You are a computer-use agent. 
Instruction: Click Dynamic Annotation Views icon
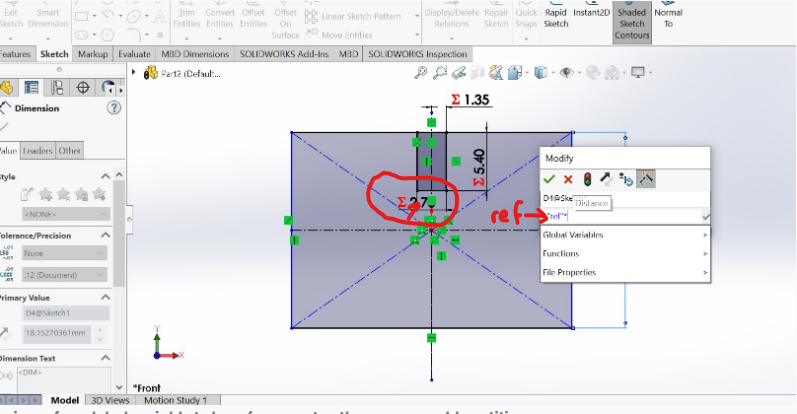[x=496, y=73]
